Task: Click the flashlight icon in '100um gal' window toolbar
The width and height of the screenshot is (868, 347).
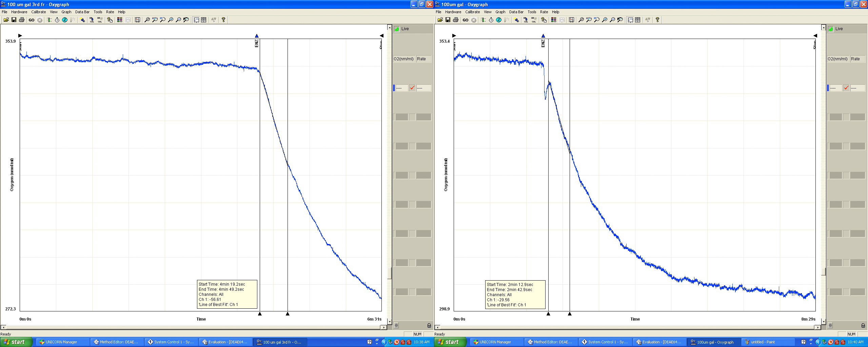Action: coord(516,20)
